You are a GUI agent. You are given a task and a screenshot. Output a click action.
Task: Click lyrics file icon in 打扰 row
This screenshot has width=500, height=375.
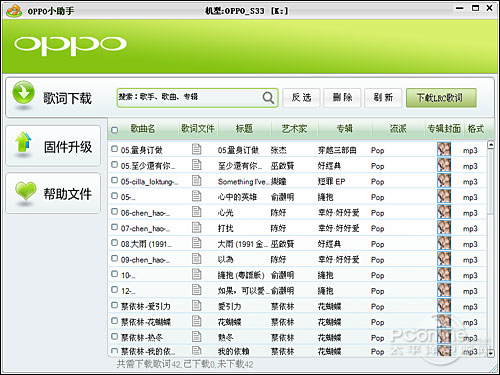(x=197, y=227)
